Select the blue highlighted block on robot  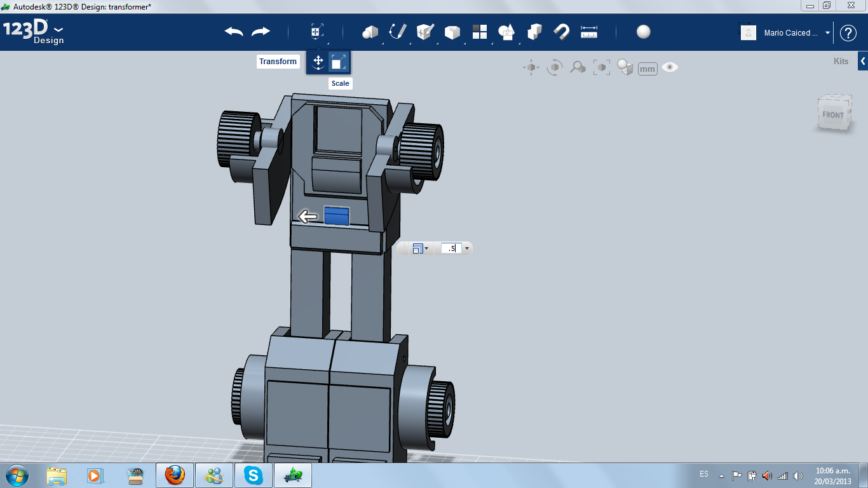(337, 215)
